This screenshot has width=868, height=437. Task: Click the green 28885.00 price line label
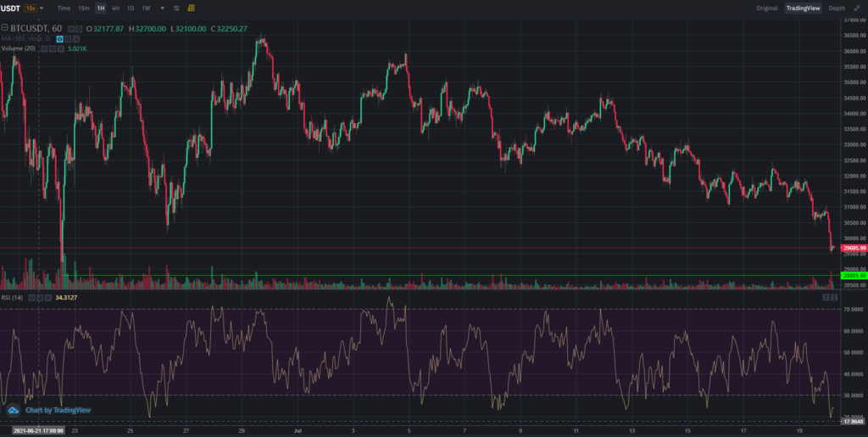(851, 276)
